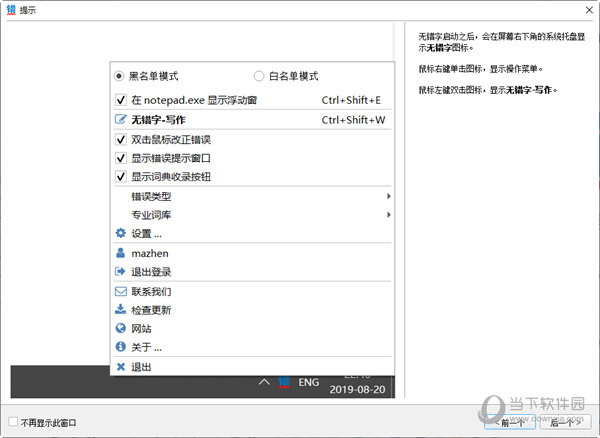Click the download icon beside 检查更新
Image resolution: width=600 pixels, height=438 pixels.
121,309
